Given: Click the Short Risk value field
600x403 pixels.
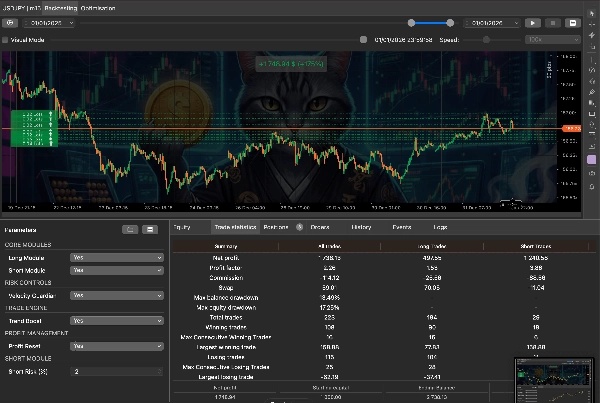Looking at the screenshot, I should click(117, 371).
